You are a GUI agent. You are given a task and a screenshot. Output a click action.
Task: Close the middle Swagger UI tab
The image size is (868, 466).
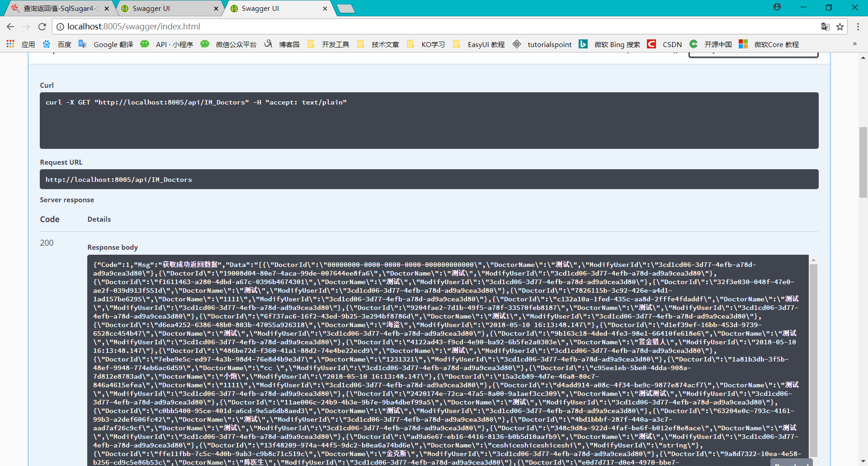216,9
